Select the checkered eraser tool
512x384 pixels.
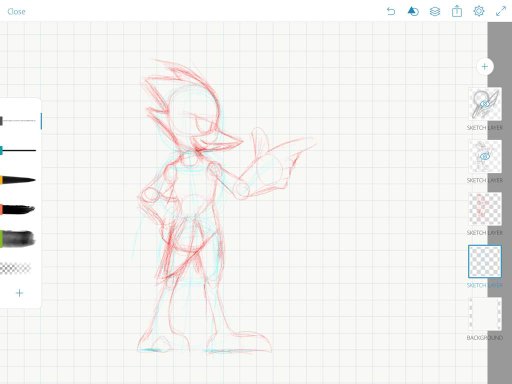pyautogui.click(x=16, y=268)
